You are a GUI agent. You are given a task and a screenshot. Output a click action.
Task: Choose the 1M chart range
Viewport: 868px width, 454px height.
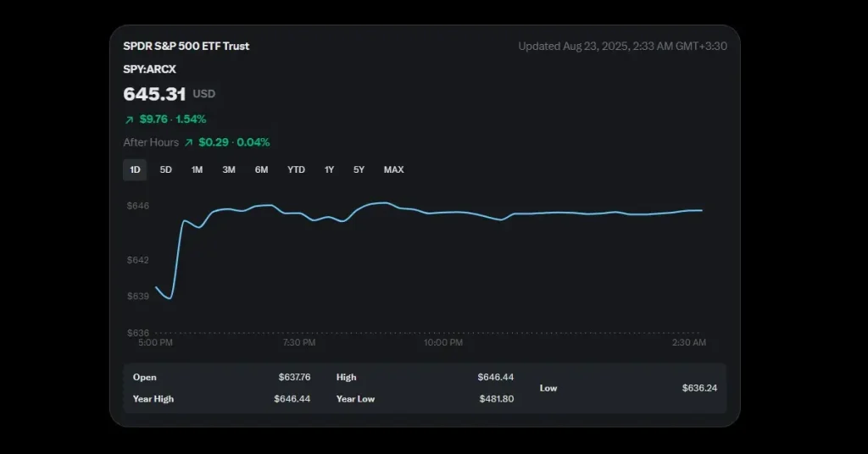point(197,170)
